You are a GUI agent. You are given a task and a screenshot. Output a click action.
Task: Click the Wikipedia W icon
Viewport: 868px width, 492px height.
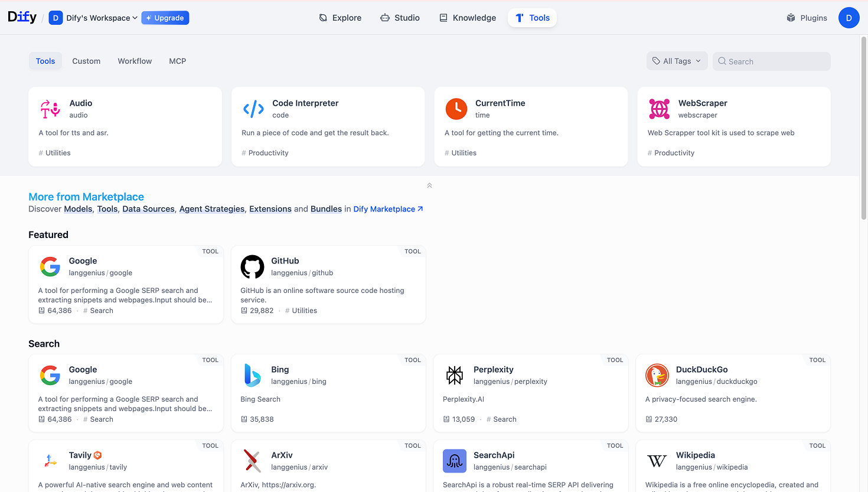click(657, 461)
